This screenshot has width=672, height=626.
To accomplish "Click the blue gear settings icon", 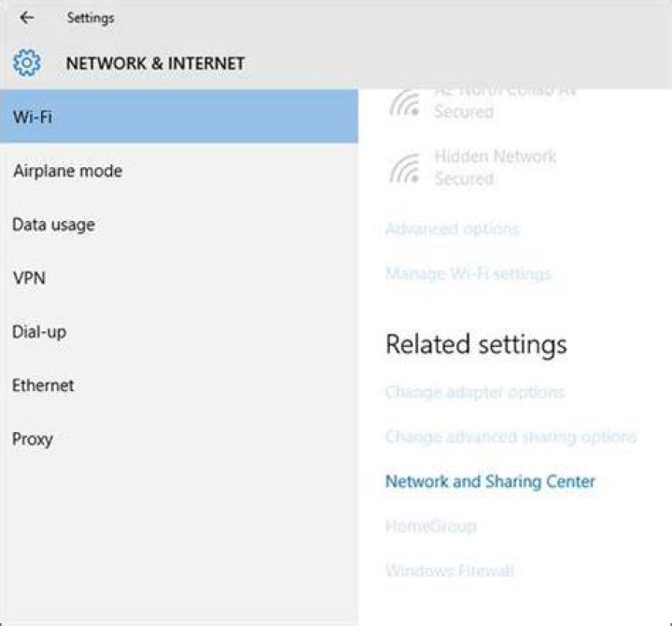I will click(26, 63).
